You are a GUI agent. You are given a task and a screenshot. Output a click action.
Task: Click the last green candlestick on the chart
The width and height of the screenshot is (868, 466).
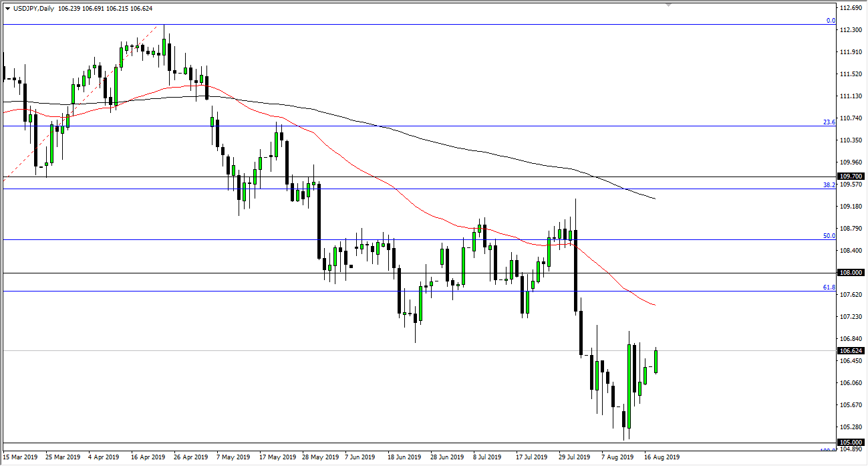656,361
